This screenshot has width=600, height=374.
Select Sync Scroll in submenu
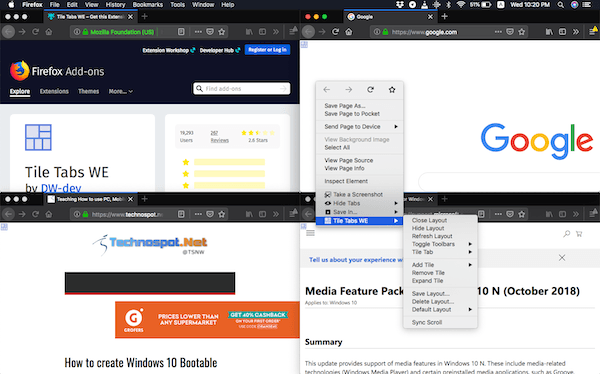[x=427, y=322]
